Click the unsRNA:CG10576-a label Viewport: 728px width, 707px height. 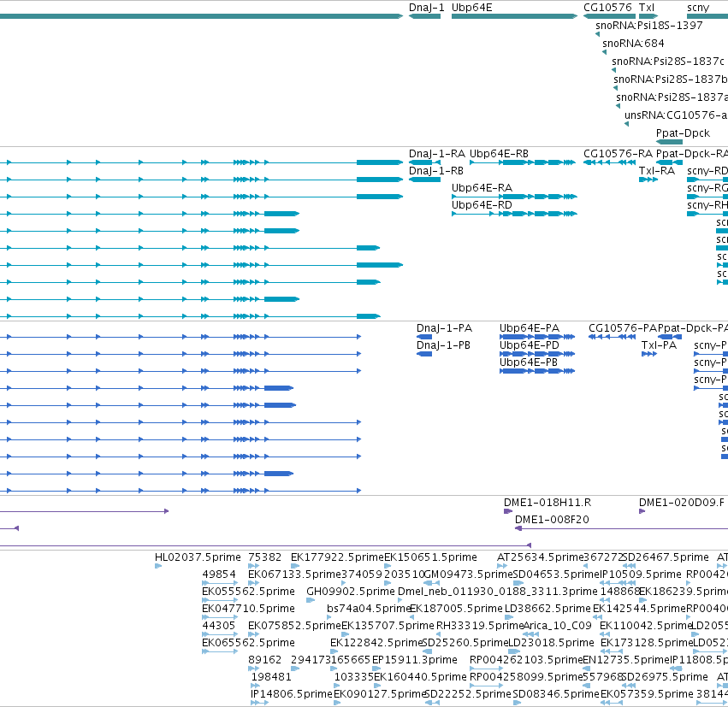pyautogui.click(x=676, y=115)
